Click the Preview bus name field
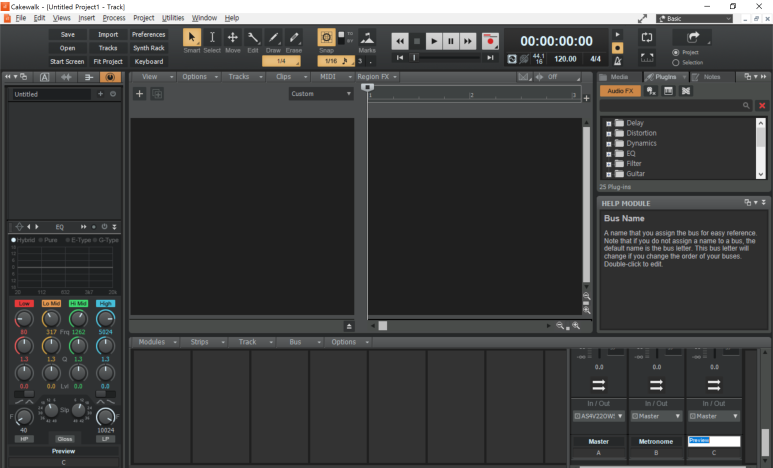773x468 pixels. tap(714, 441)
